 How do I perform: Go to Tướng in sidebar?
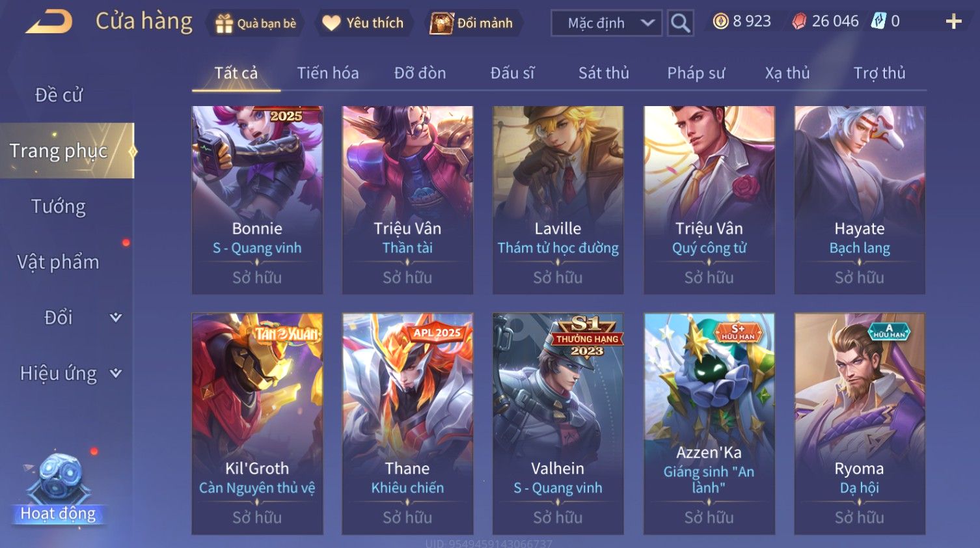click(59, 206)
